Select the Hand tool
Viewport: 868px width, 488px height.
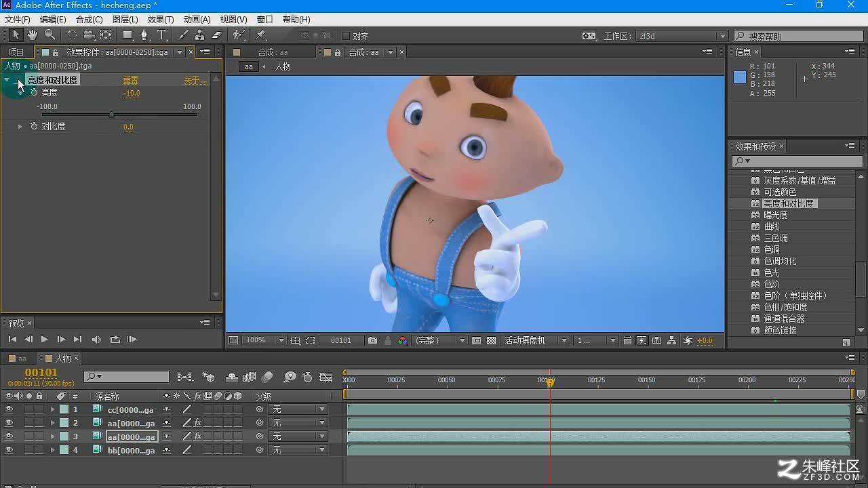(x=33, y=35)
